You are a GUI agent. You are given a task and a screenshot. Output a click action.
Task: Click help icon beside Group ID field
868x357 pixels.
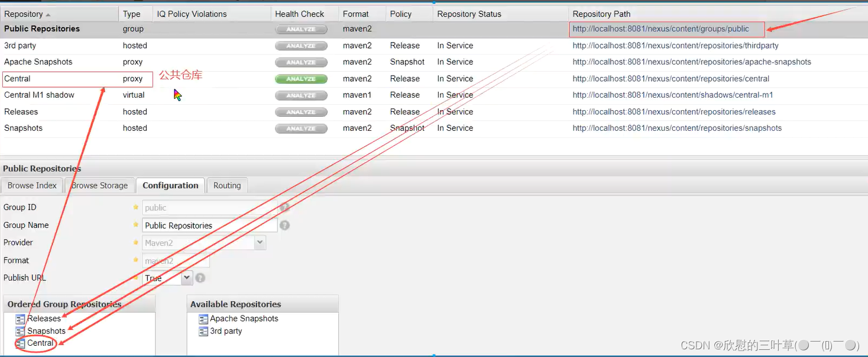(284, 207)
